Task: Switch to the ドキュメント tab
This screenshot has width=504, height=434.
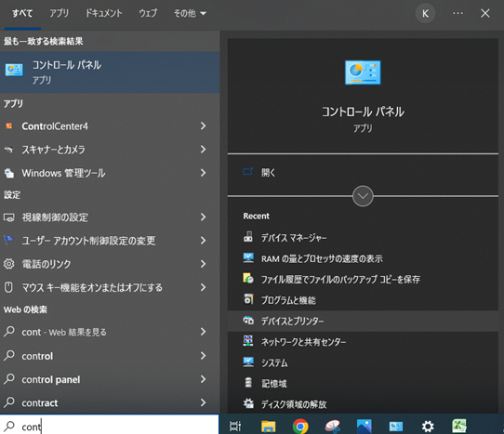Action: (103, 13)
